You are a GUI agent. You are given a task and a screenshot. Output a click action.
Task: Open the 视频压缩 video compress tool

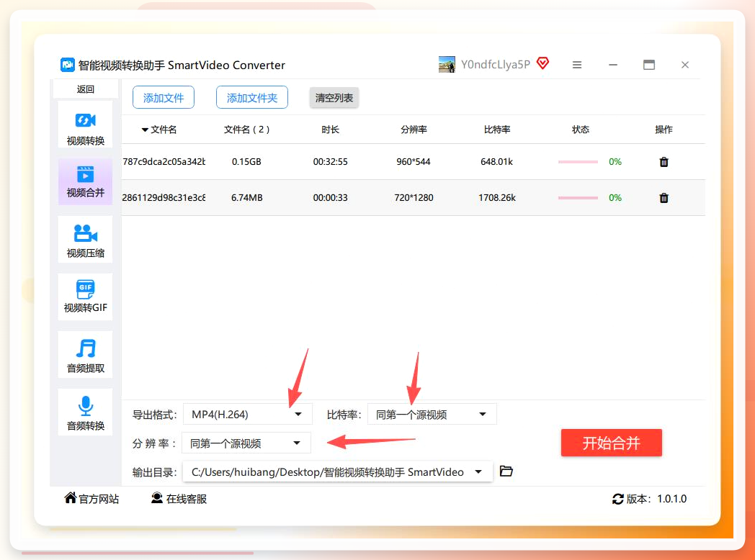tap(85, 239)
